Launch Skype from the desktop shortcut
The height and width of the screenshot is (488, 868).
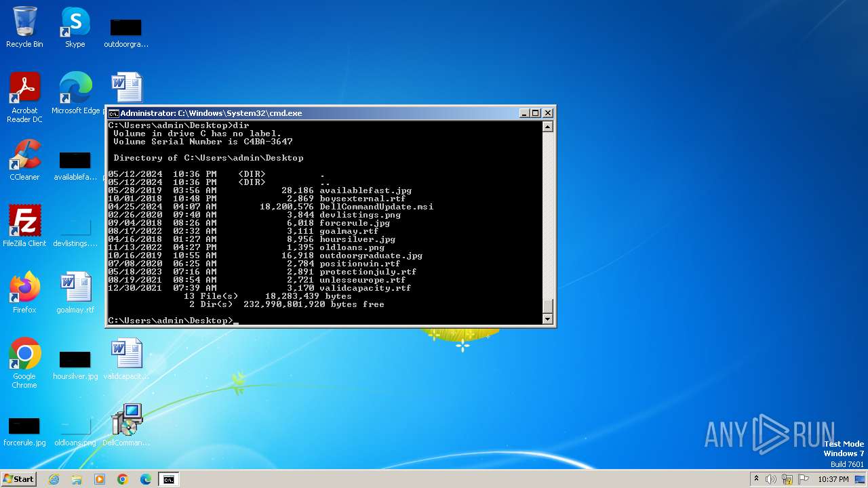point(75,27)
